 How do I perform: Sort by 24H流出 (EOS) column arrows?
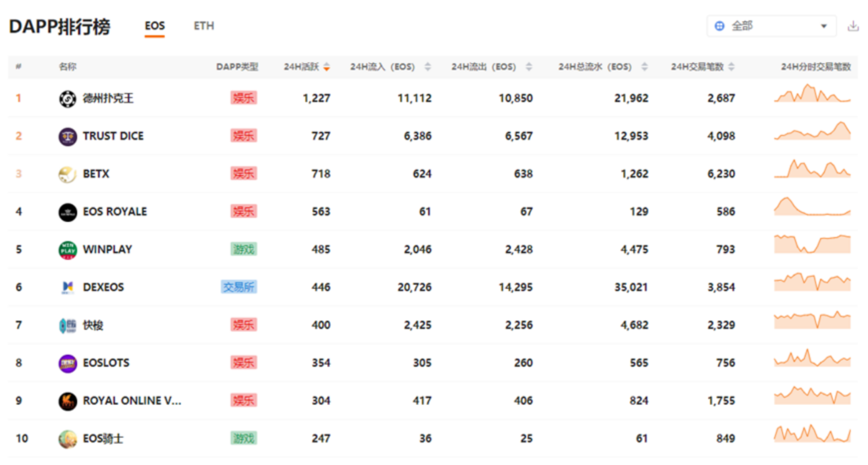pyautogui.click(x=528, y=67)
